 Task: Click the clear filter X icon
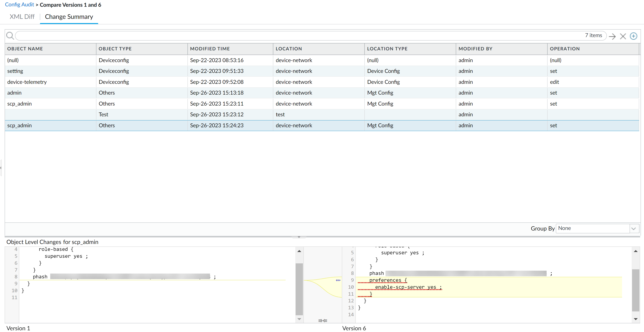(623, 37)
